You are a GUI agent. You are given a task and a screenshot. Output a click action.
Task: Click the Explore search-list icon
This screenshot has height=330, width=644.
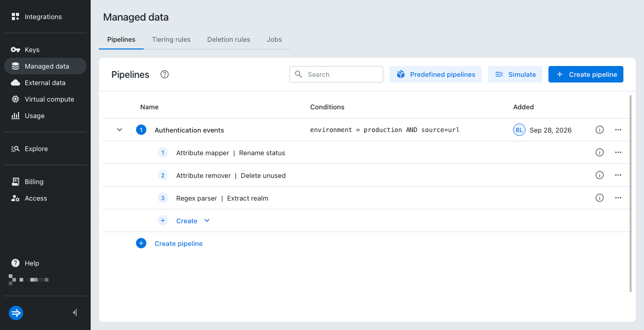click(x=15, y=148)
